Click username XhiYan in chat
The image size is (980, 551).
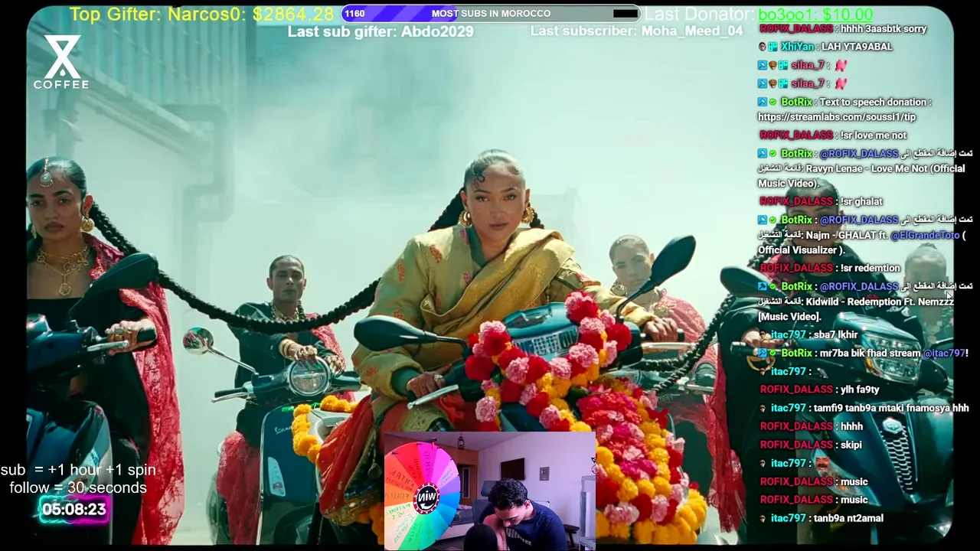click(797, 47)
